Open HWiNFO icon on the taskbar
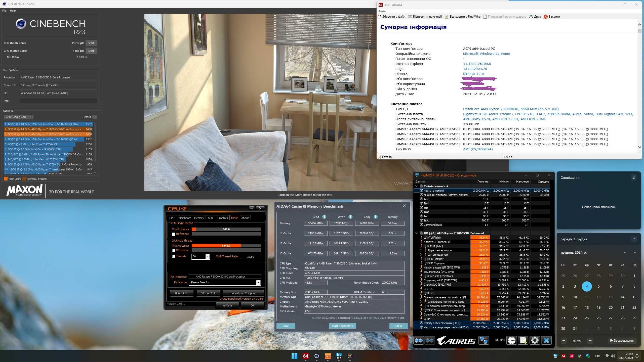The image size is (644, 362). click(x=339, y=356)
